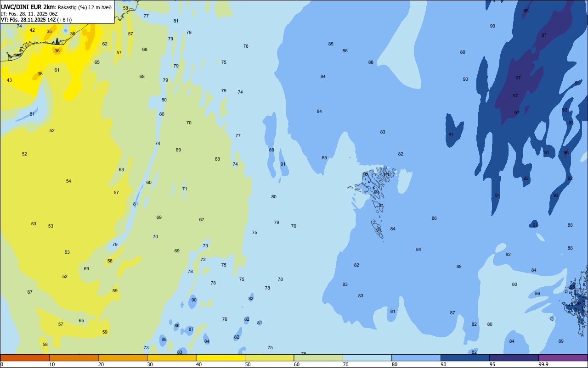Select the map value 72
The width and height of the screenshot is (588, 368).
[x=203, y=260]
